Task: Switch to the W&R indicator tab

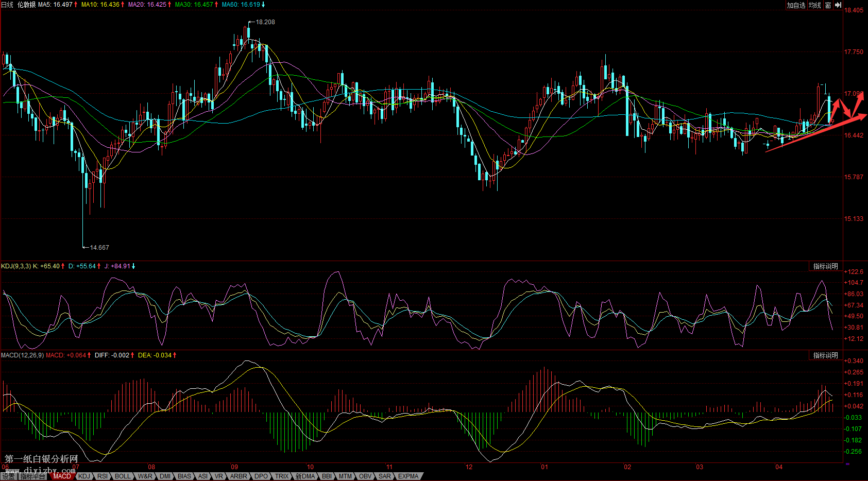Action: coord(145,476)
